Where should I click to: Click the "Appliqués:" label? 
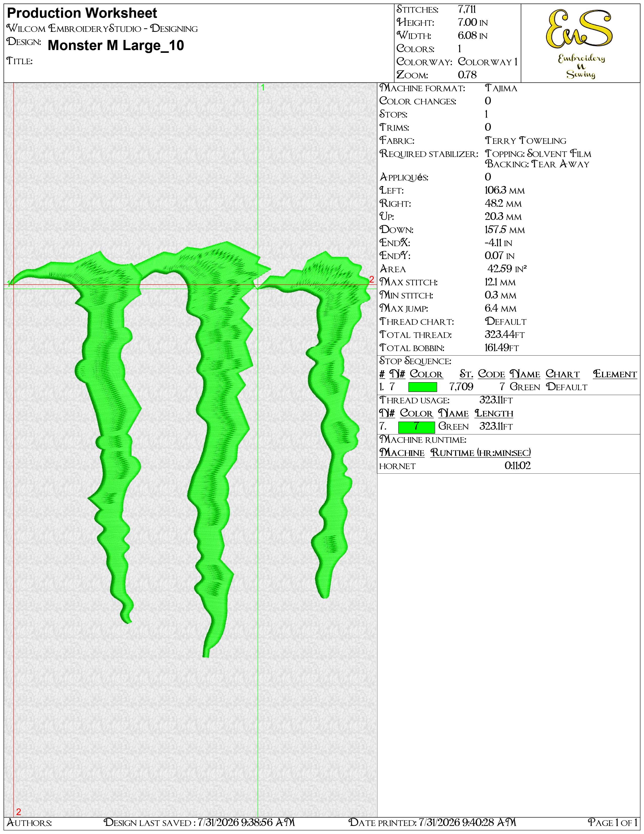[x=404, y=177]
